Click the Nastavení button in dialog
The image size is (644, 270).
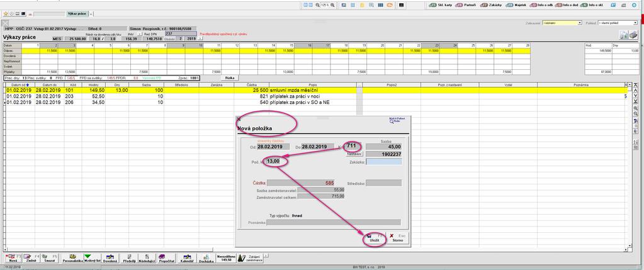[354, 154]
